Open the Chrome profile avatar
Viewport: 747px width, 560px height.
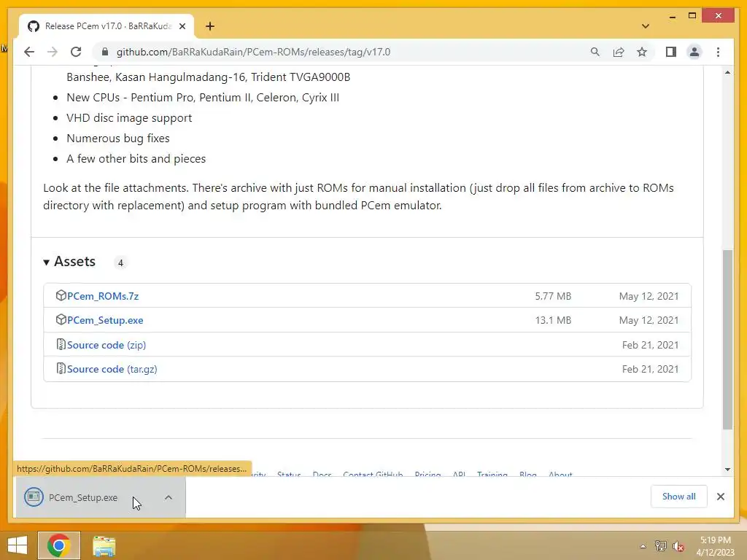pos(694,52)
